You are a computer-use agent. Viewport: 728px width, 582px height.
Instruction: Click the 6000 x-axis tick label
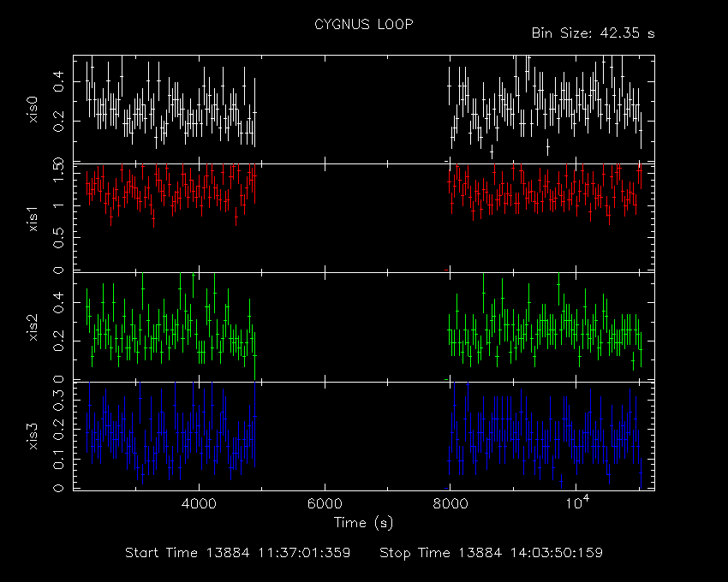[x=325, y=503]
